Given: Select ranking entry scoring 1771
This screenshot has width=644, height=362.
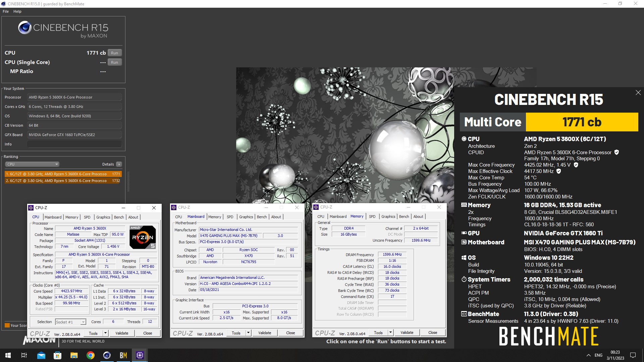Looking at the screenshot, I should (x=63, y=174).
